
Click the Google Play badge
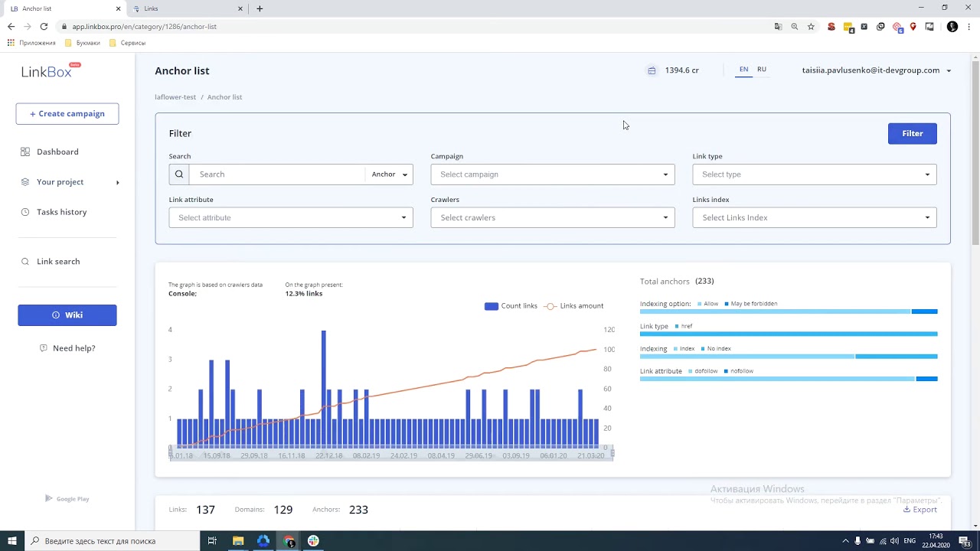(67, 499)
